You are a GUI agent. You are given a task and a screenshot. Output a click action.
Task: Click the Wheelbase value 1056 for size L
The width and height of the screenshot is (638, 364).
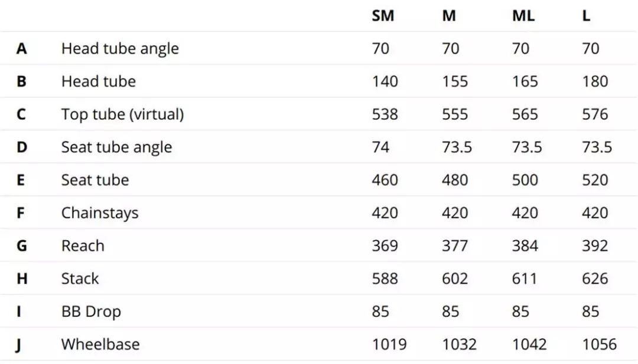pos(599,344)
